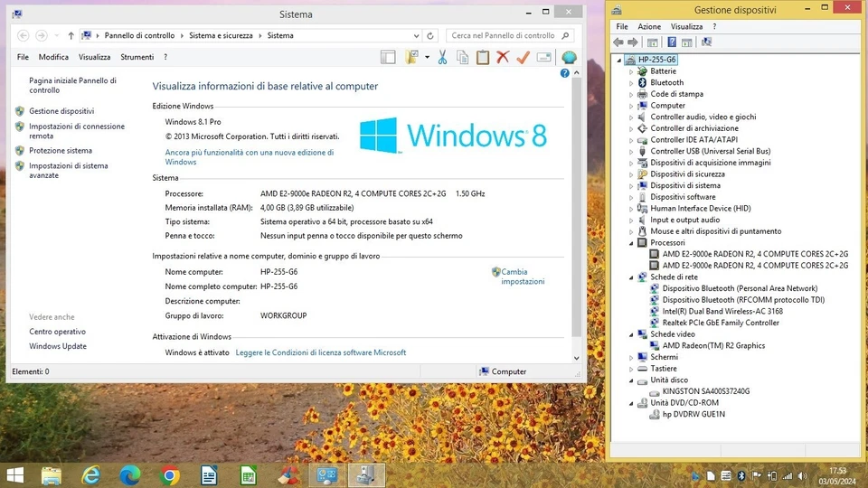868x488 pixels.
Task: Click the Forward arrow in Gestione dispositivi toolbar
Action: click(633, 42)
